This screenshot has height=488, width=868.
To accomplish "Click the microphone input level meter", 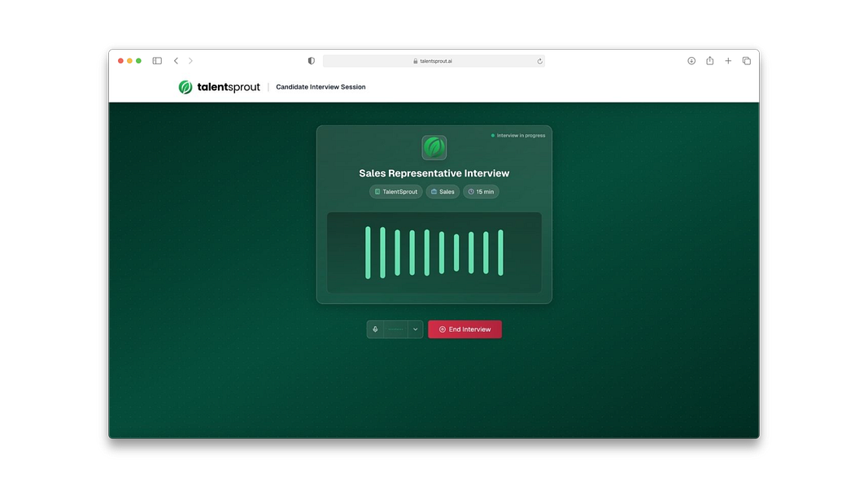I will click(394, 329).
